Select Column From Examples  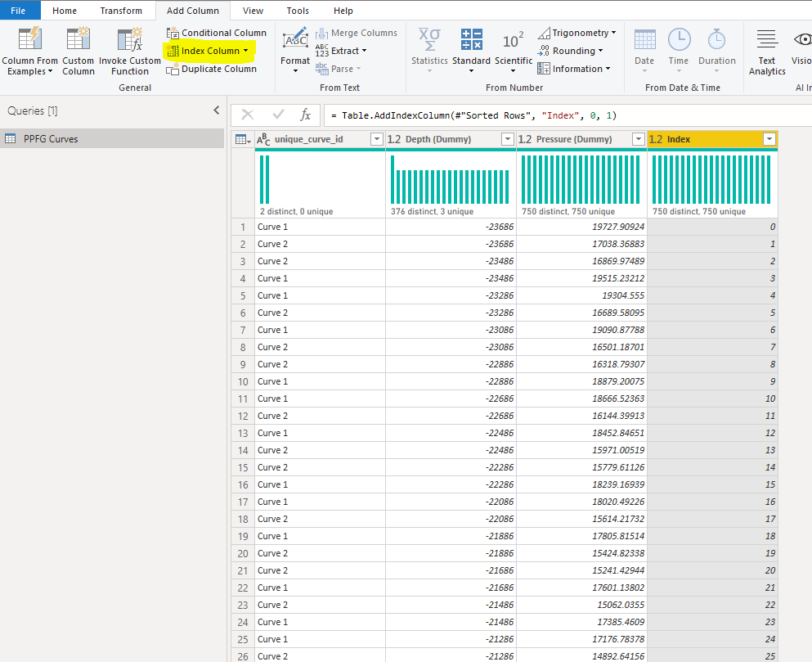pos(29,51)
